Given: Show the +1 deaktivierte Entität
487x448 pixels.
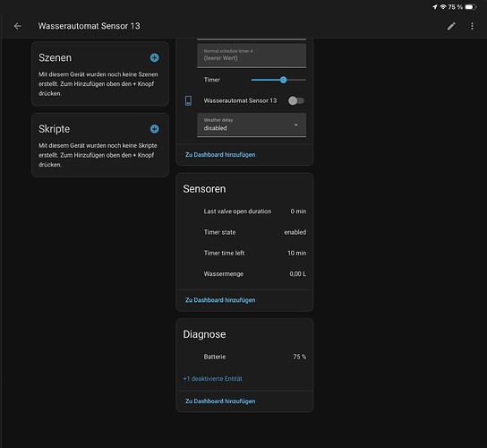Looking at the screenshot, I should [212, 379].
